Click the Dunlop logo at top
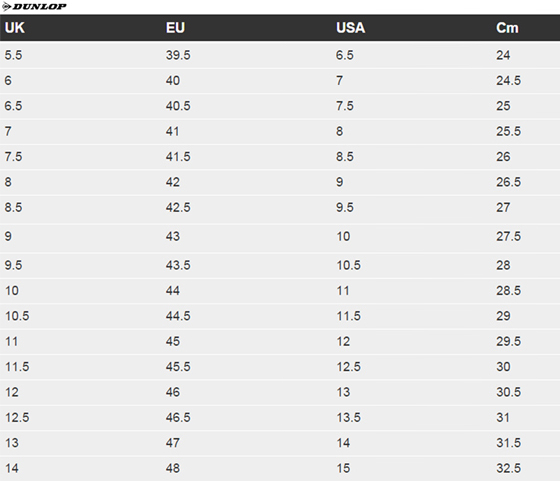The image size is (560, 481). pos(34,6)
